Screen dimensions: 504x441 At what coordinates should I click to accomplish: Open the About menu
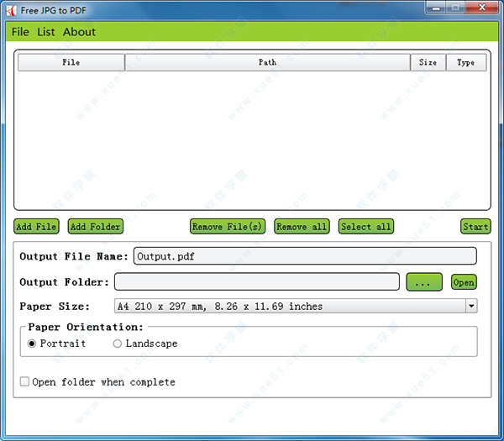click(79, 32)
